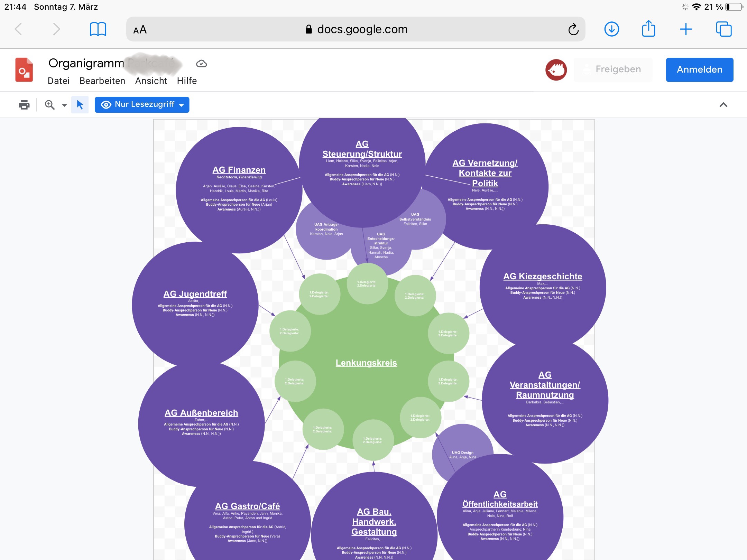Open Safari bookmarks book icon
The image size is (747, 560).
[x=98, y=29]
